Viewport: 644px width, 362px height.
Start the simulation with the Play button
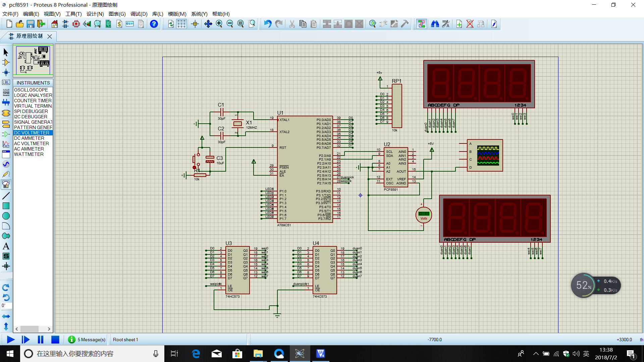pyautogui.click(x=11, y=340)
